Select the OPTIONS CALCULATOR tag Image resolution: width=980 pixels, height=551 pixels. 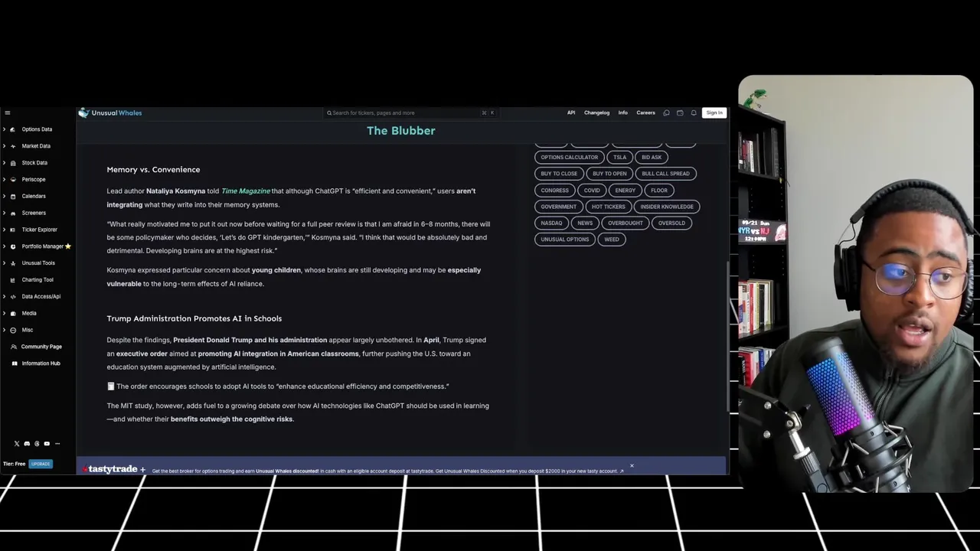(570, 157)
